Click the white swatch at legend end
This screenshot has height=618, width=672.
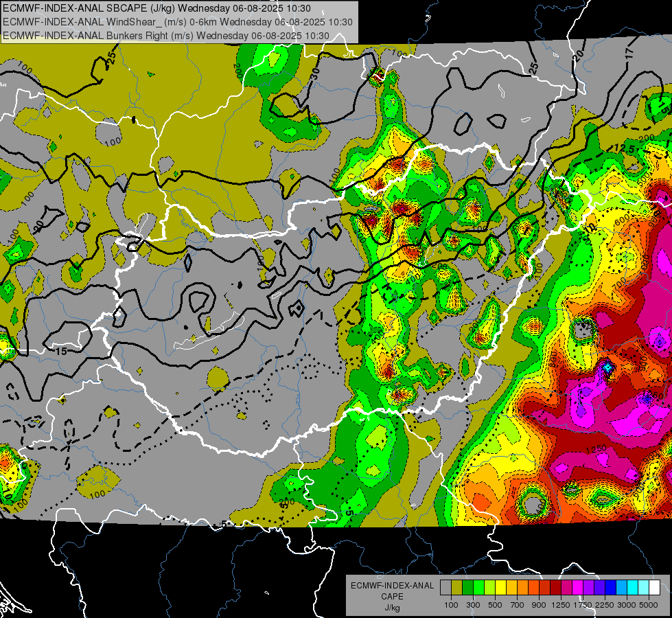[654, 588]
